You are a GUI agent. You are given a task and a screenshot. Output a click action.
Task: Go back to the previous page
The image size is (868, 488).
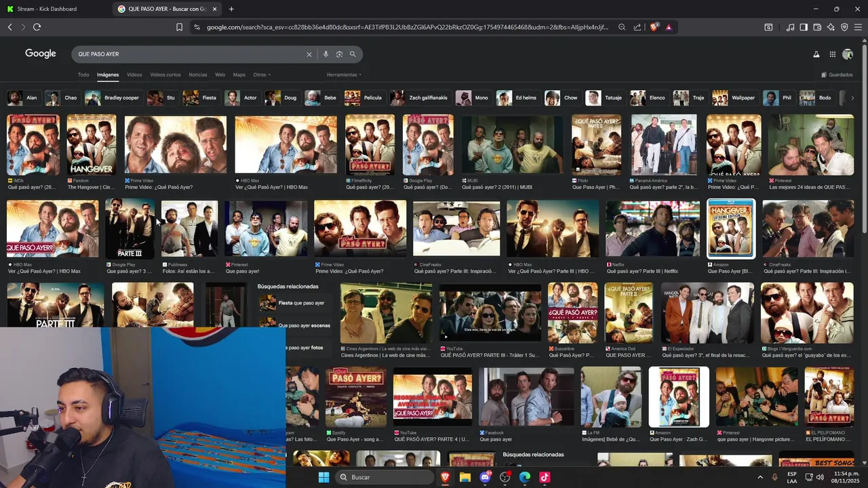click(9, 27)
